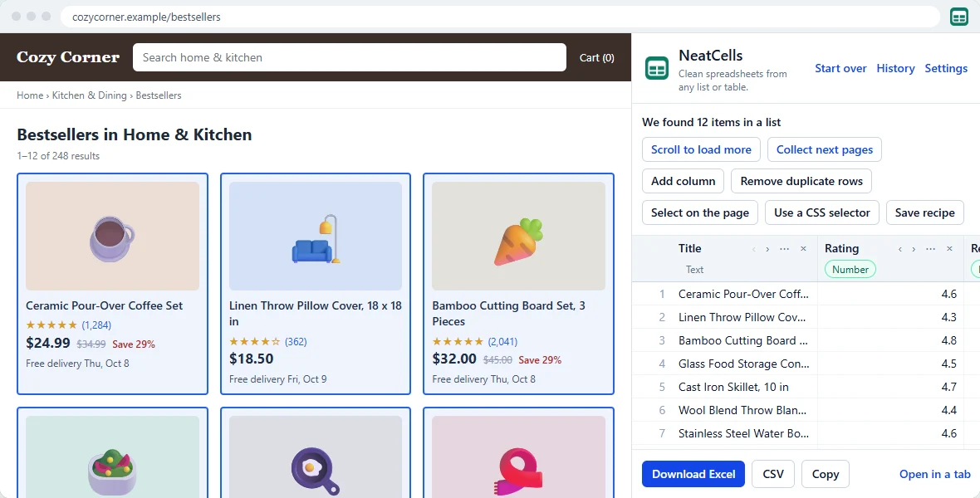The height and width of the screenshot is (498, 980).
Task: Click the Ceramic Pour-Over Coffee Set title
Action: pyautogui.click(x=105, y=305)
